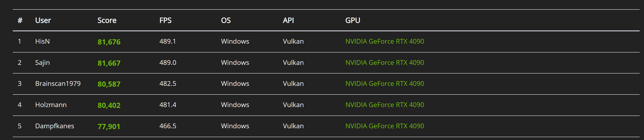Select the OS column header
Viewport: 644px width, 140px height.
226,20
